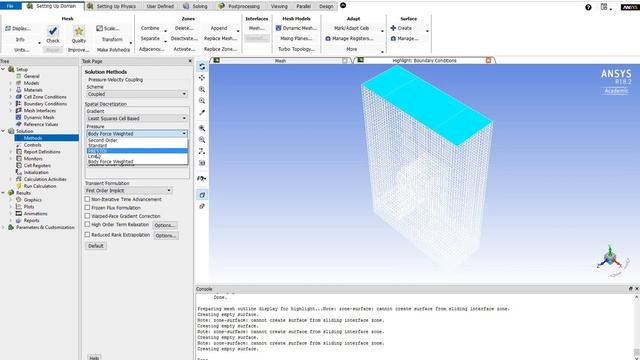Open Dynamic Mesh models
Image resolution: width=640 pixels, height=360 pixels.
point(296,28)
